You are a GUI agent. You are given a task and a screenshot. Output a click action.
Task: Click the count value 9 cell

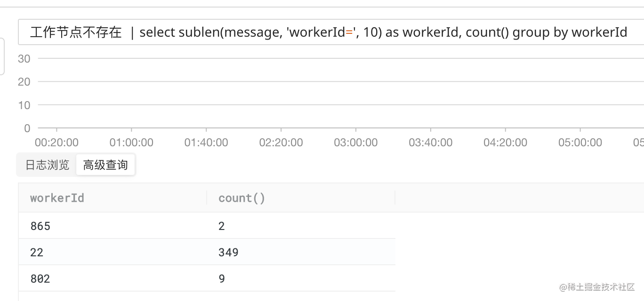pos(222,279)
